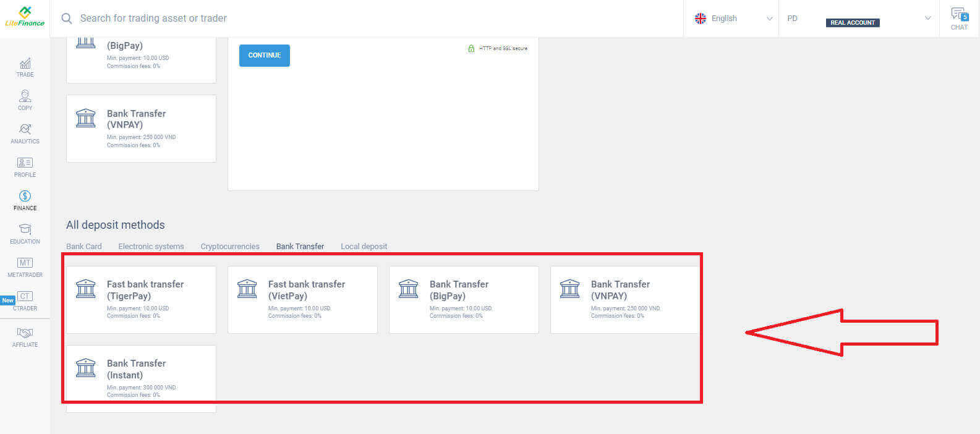
Task: Open the Affiliate handshake icon
Action: click(25, 334)
